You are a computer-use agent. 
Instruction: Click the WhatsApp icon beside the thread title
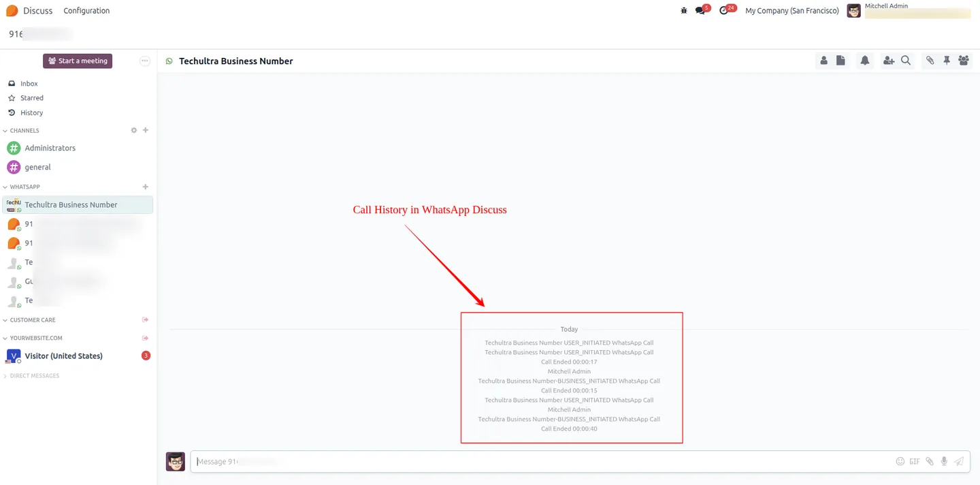[169, 61]
